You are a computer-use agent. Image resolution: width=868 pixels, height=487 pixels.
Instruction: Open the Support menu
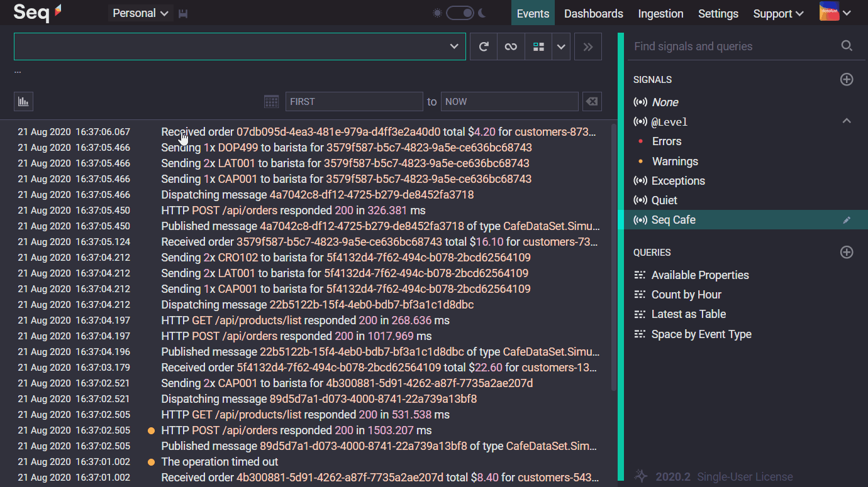point(779,13)
